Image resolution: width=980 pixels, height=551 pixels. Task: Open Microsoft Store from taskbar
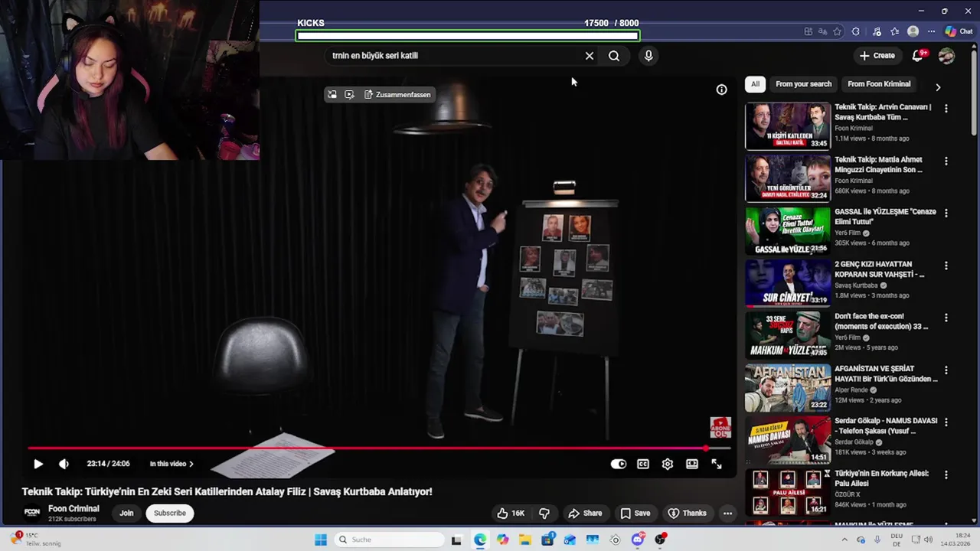547,540
